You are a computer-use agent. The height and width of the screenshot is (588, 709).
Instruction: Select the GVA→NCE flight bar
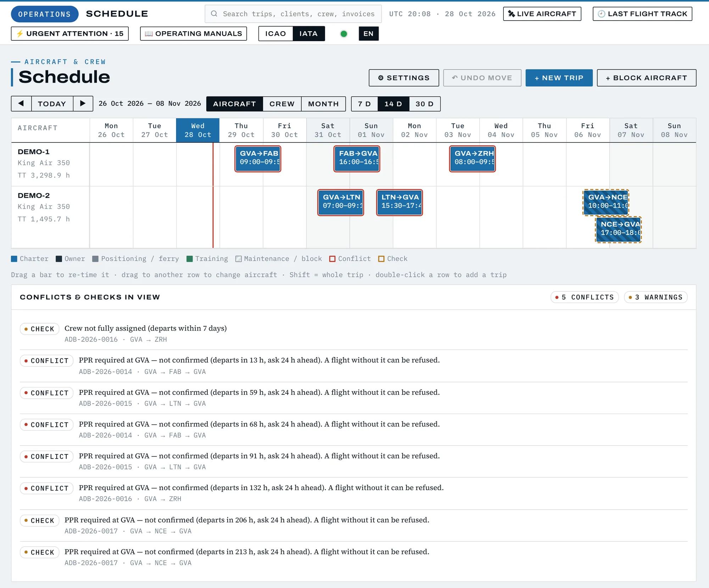pos(606,202)
